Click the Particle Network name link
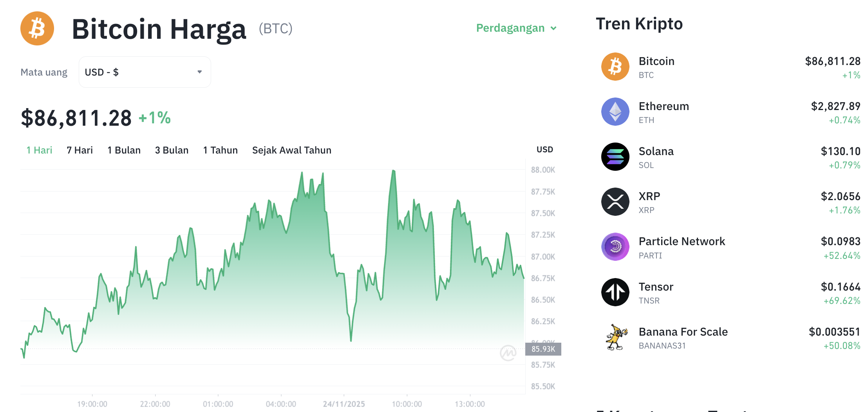This screenshot has width=868, height=412. [682, 241]
